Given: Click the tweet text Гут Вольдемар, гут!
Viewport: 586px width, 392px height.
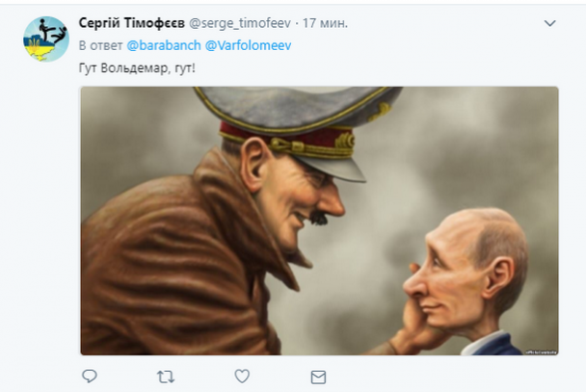Looking at the screenshot, I should pyautogui.click(x=137, y=68).
